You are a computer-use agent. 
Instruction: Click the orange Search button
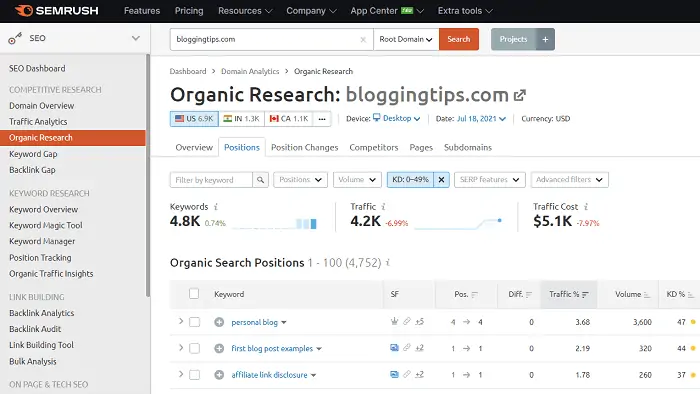click(459, 39)
